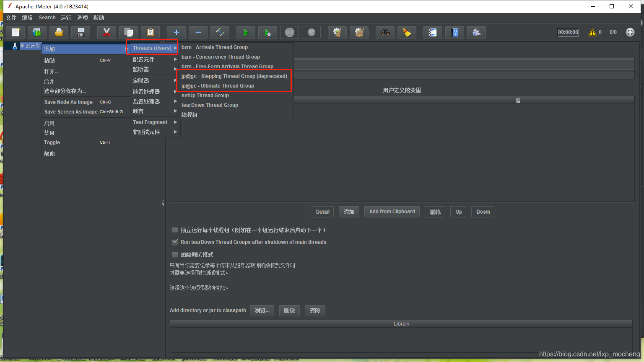Toggle the 函数测试模式 checkbox
The image size is (644, 362).
point(175,254)
